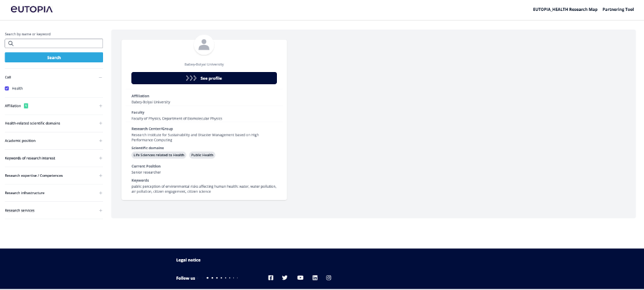Click the researcher profile avatar icon
The image size is (644, 290).
click(x=204, y=45)
